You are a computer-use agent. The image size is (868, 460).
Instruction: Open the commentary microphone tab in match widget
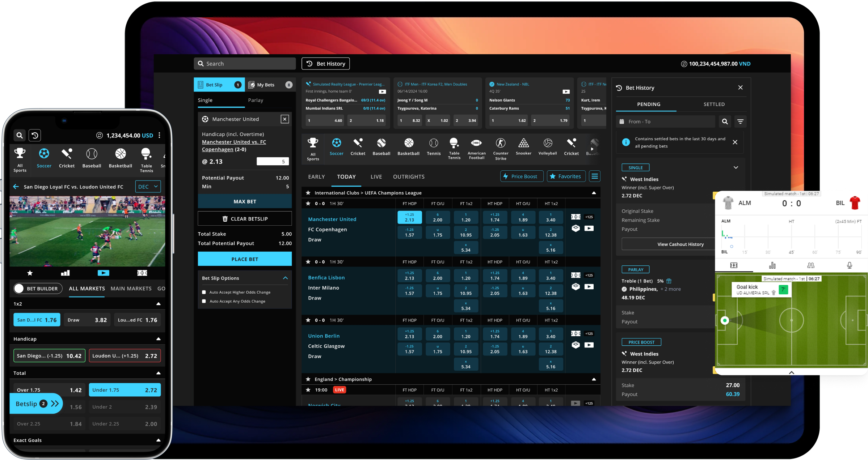coord(849,265)
